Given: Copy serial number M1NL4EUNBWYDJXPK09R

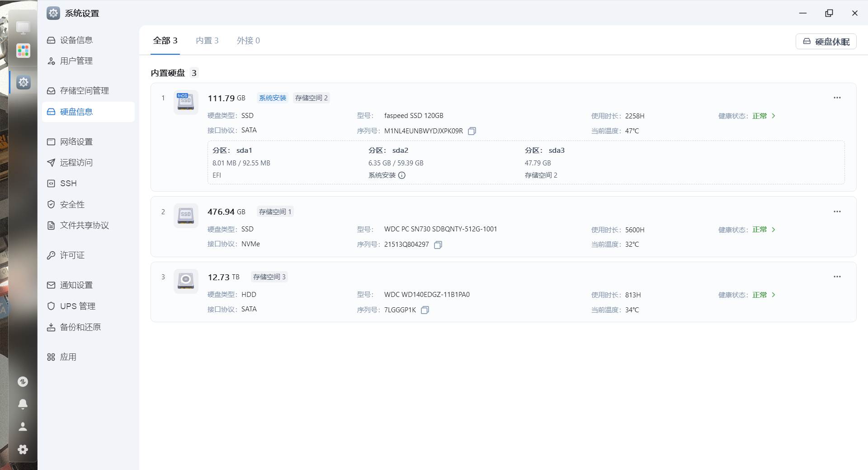Looking at the screenshot, I should click(472, 131).
